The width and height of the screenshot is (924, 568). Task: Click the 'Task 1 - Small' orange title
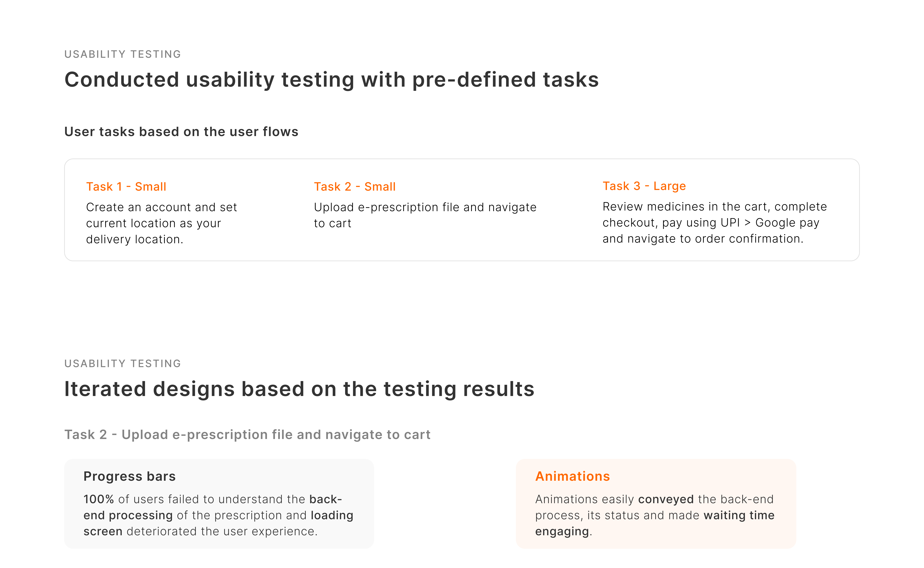(126, 187)
